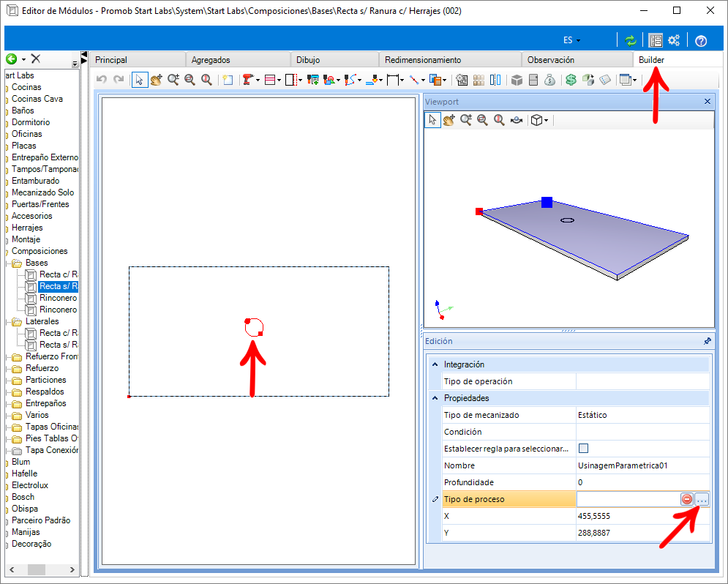Collapse the Propiedades section
This screenshot has width=728, height=584.
click(x=435, y=398)
